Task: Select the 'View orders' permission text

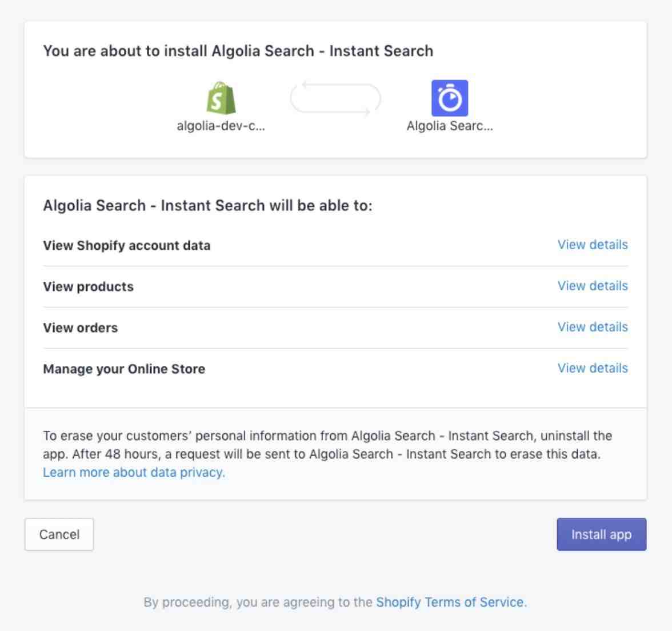Action: (x=80, y=328)
